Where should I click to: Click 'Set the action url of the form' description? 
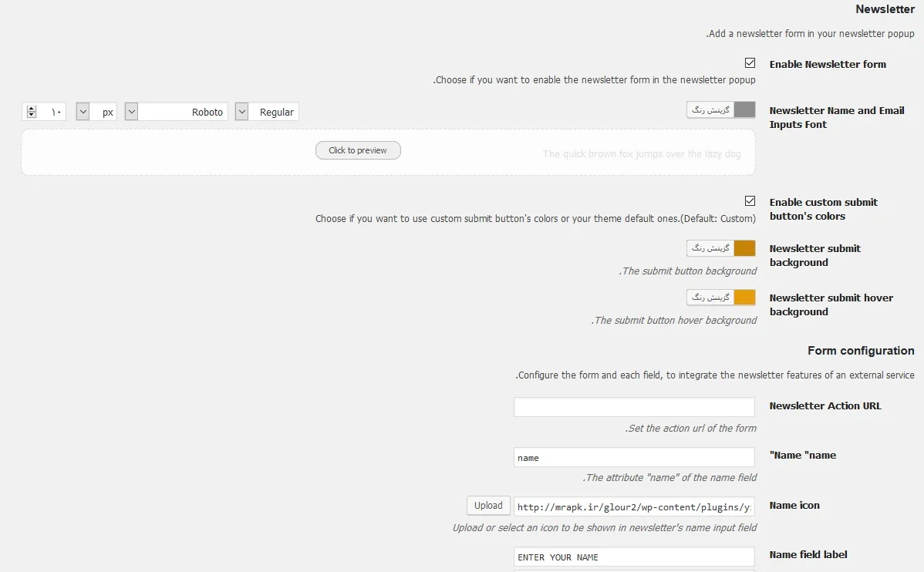pos(690,429)
